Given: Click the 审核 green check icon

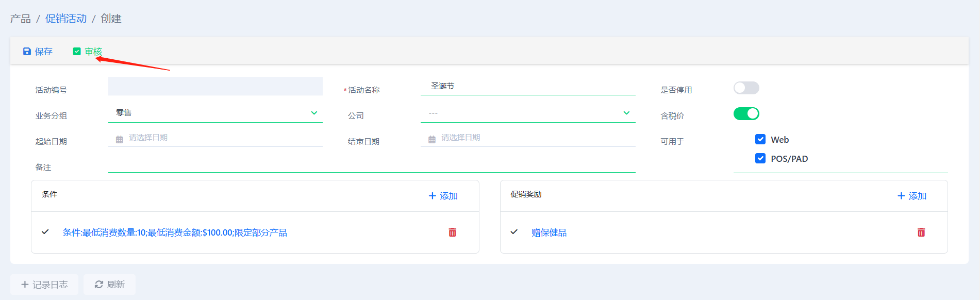Looking at the screenshot, I should pyautogui.click(x=77, y=52).
